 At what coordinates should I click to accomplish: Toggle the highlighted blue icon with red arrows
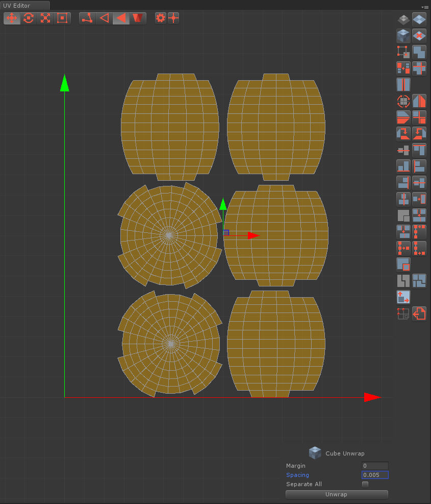(403, 297)
